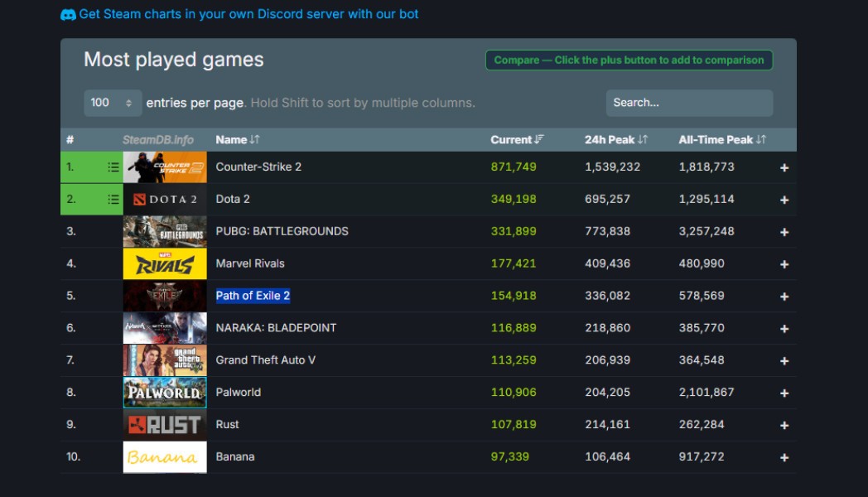Add Grand Theft Auto V to comparison

pos(784,361)
